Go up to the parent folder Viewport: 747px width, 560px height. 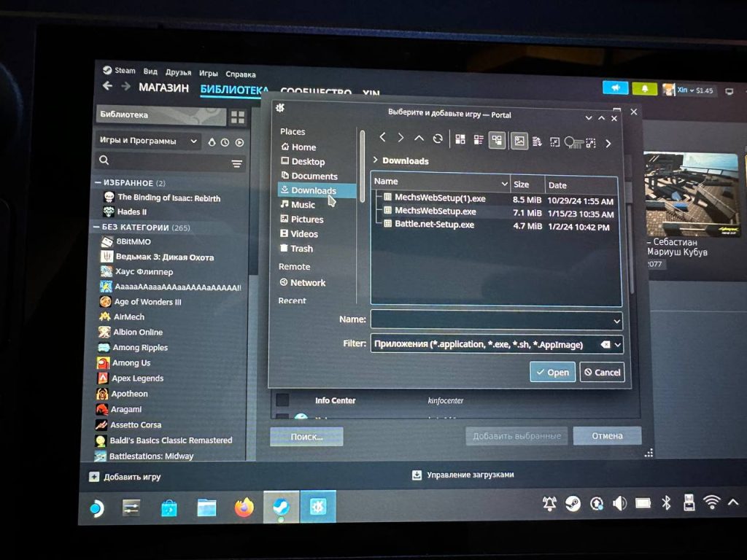pos(419,138)
